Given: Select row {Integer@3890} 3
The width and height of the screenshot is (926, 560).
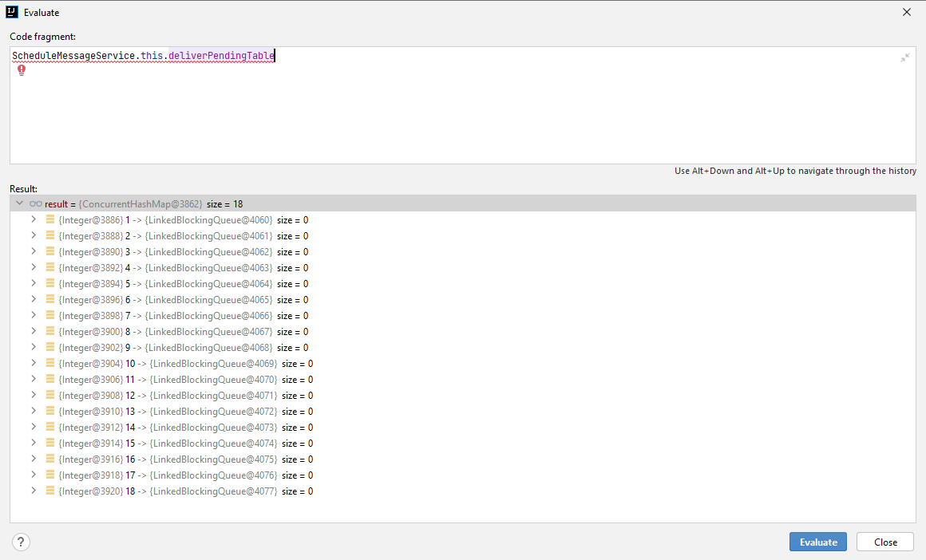Looking at the screenshot, I should coord(462,251).
